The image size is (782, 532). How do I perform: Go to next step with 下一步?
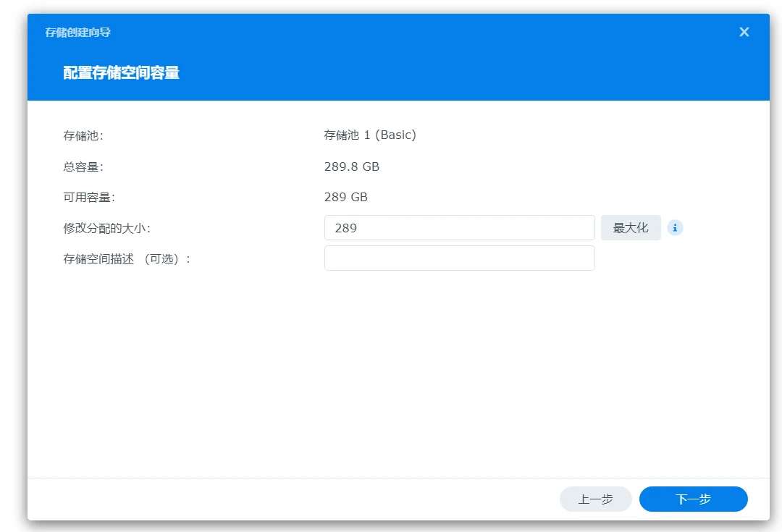(693, 499)
